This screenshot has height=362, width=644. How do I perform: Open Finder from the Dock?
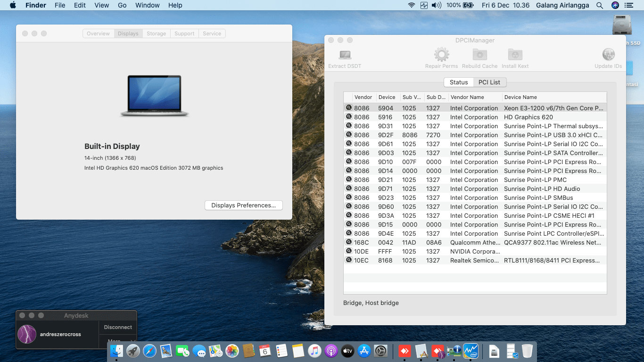(116, 351)
